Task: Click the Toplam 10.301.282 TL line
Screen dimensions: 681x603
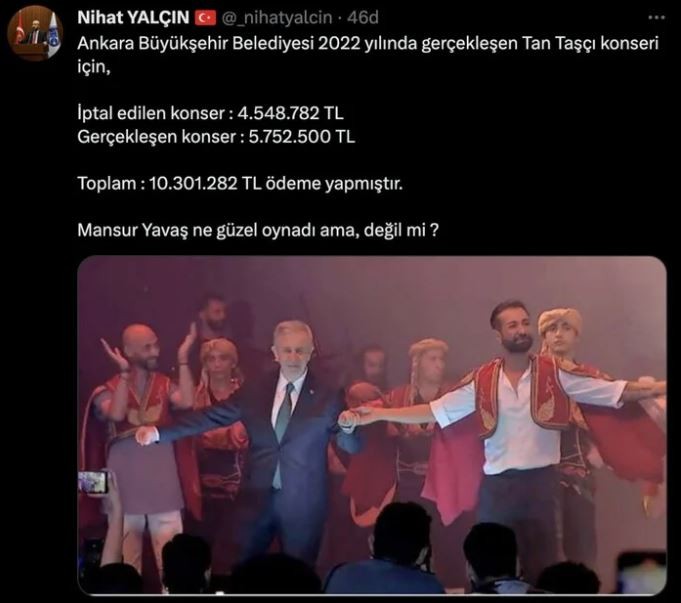Action: pyautogui.click(x=240, y=184)
